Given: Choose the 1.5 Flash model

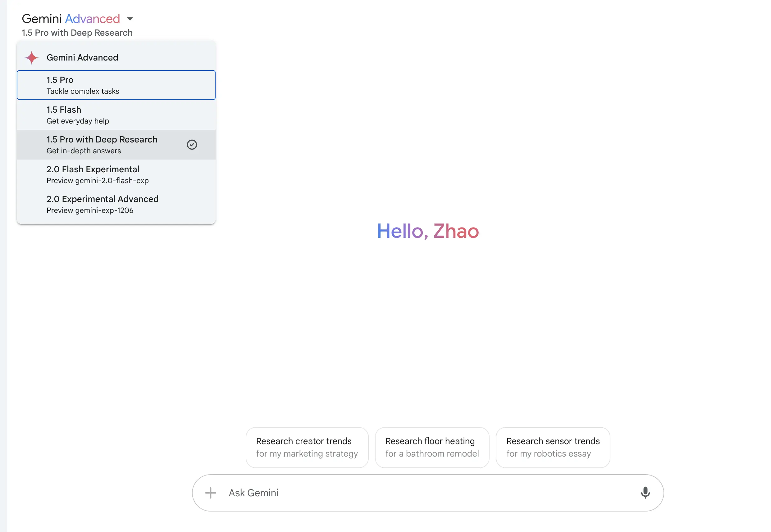Looking at the screenshot, I should coord(116,115).
